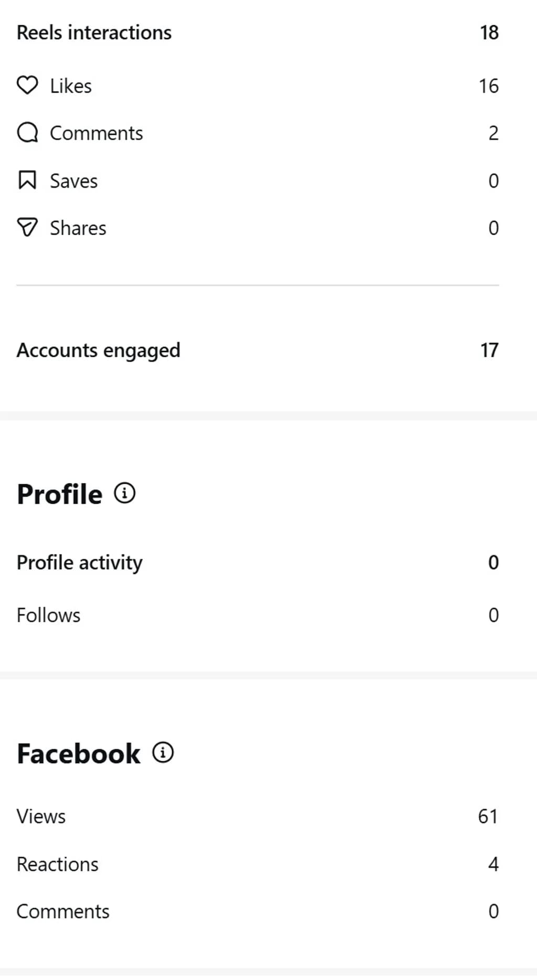Viewport: 537px width, 980px height.
Task: Select the Profile activity row
Action: click(257, 562)
